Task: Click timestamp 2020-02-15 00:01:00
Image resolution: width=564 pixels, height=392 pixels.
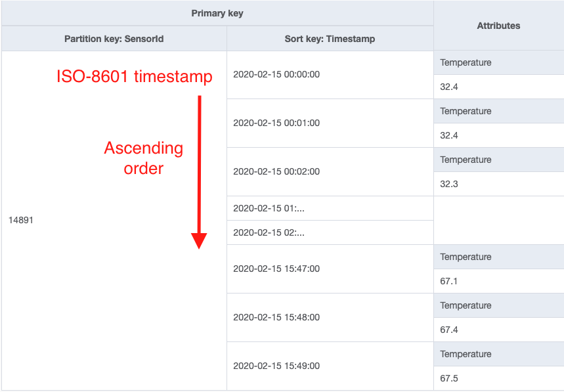Action: click(x=275, y=123)
